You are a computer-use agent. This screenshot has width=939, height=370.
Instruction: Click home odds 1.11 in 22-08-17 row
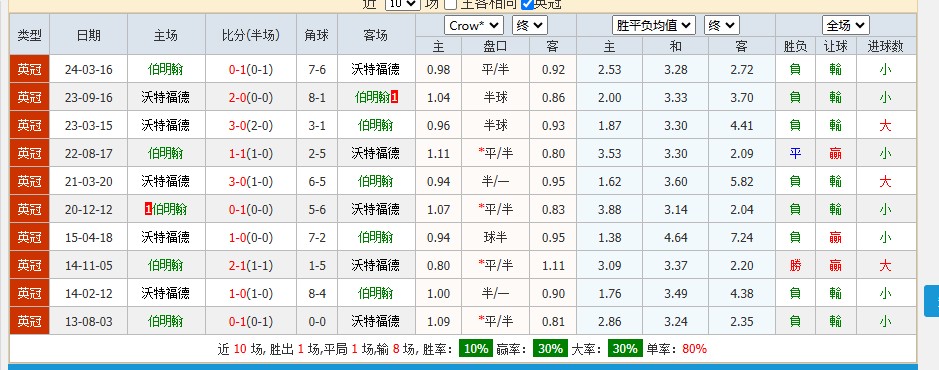tap(438, 153)
